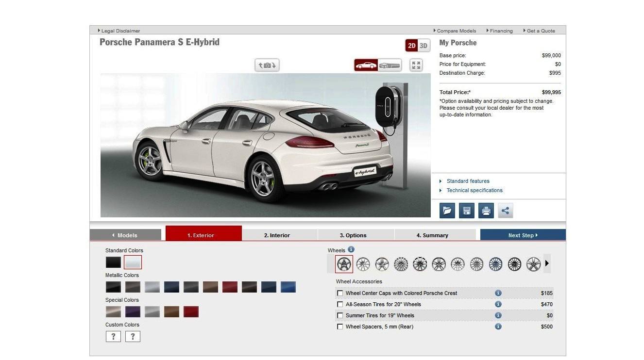Select the blue-tinted ninth wheel thumbnail
This screenshot has height=360, width=644.
(495, 264)
